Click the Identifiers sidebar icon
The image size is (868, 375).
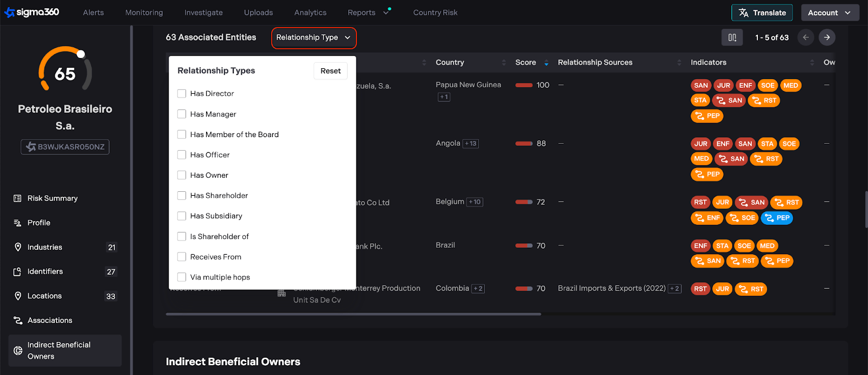(x=17, y=271)
